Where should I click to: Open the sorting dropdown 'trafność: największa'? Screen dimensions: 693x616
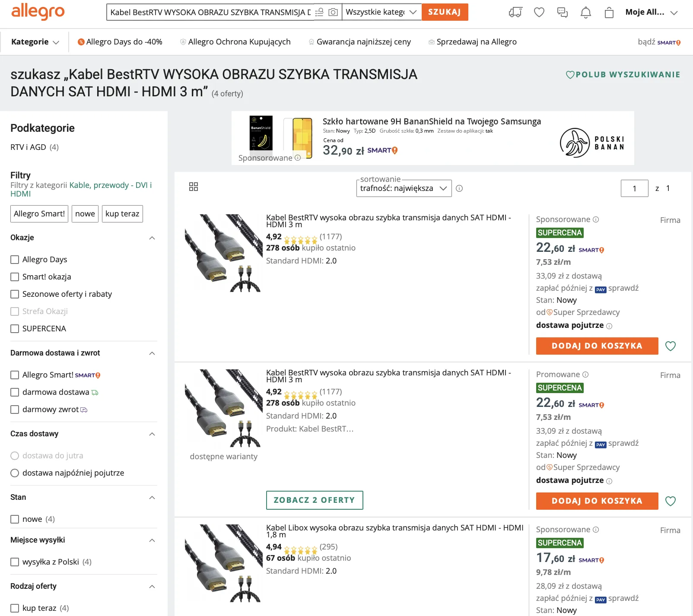(404, 188)
